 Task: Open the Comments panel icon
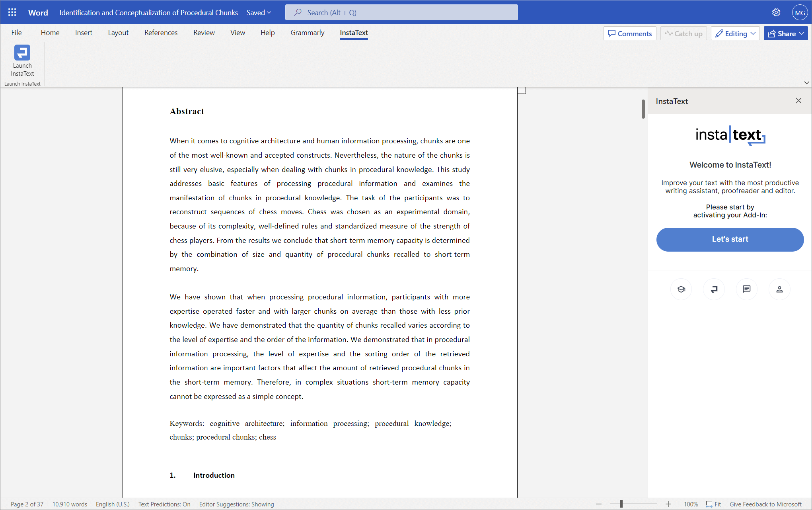coord(630,33)
